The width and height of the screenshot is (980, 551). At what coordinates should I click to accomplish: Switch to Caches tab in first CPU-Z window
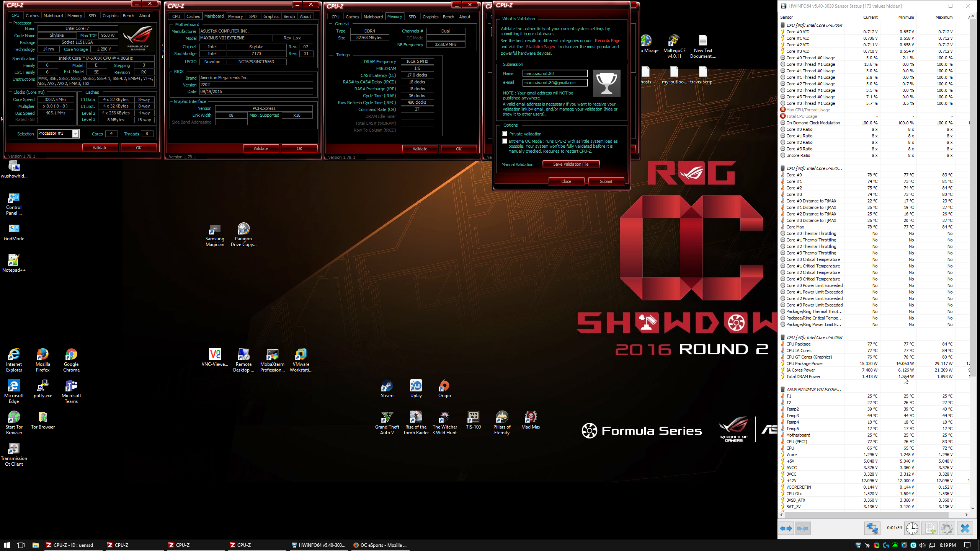click(32, 16)
